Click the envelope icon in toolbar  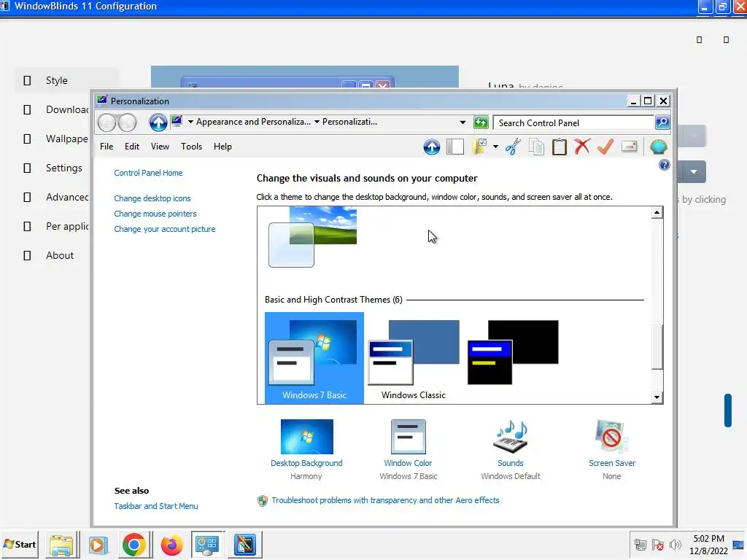click(x=630, y=147)
